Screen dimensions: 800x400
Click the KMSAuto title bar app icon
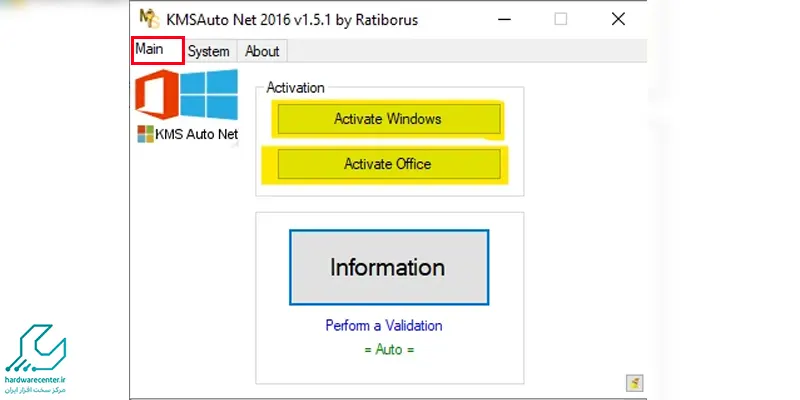[149, 19]
